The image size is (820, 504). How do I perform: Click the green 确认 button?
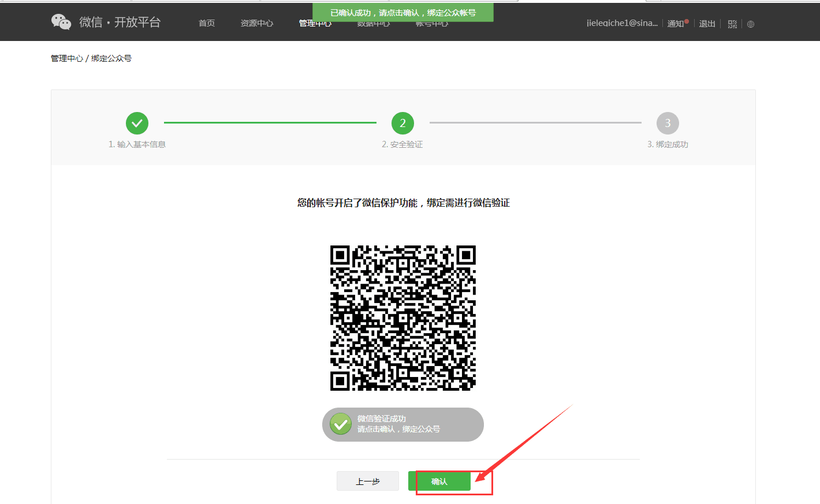coord(439,481)
